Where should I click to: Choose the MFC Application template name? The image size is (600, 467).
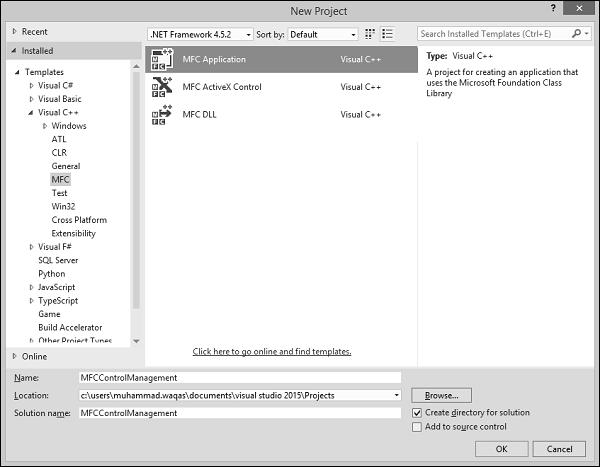pyautogui.click(x=214, y=59)
